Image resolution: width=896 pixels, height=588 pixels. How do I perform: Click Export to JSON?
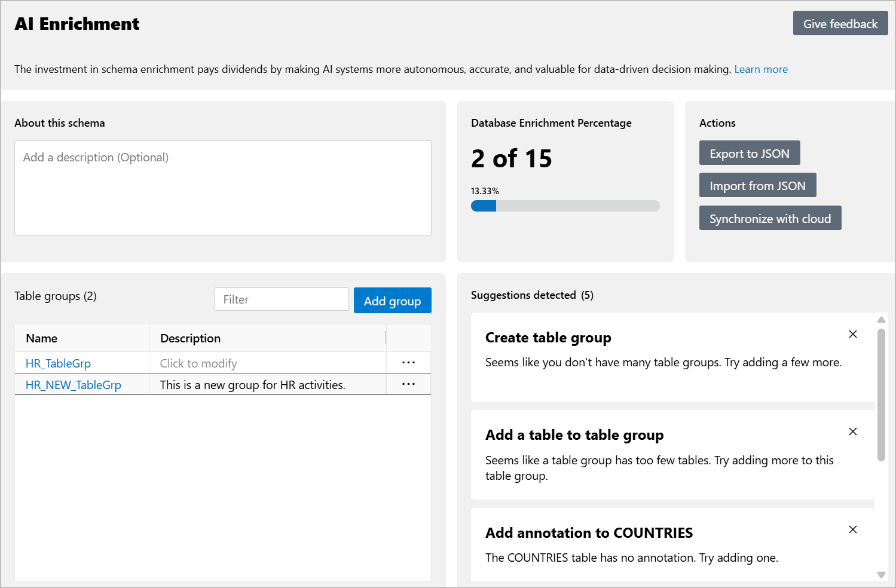click(750, 153)
